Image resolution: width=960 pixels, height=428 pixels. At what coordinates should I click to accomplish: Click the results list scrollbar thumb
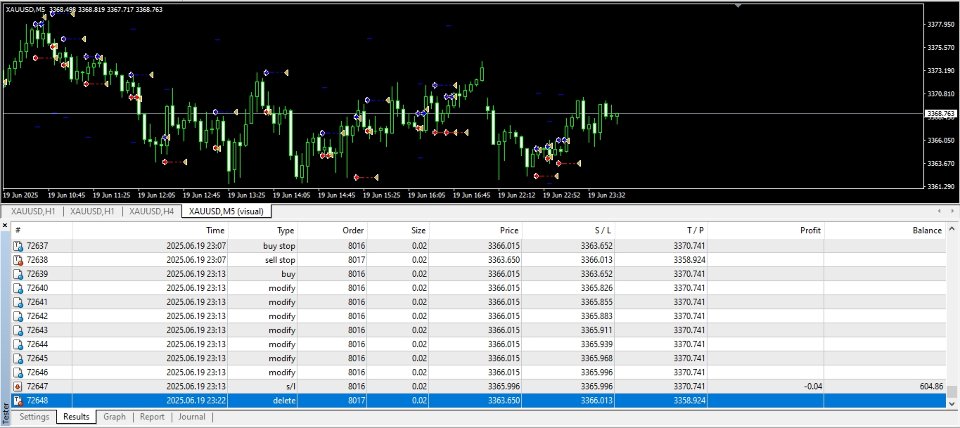click(x=951, y=392)
